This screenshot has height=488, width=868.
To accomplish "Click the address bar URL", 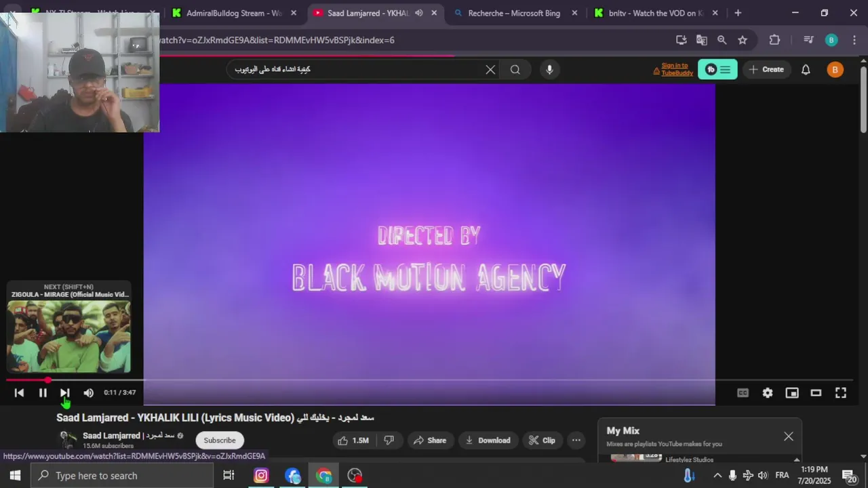I will click(x=277, y=40).
